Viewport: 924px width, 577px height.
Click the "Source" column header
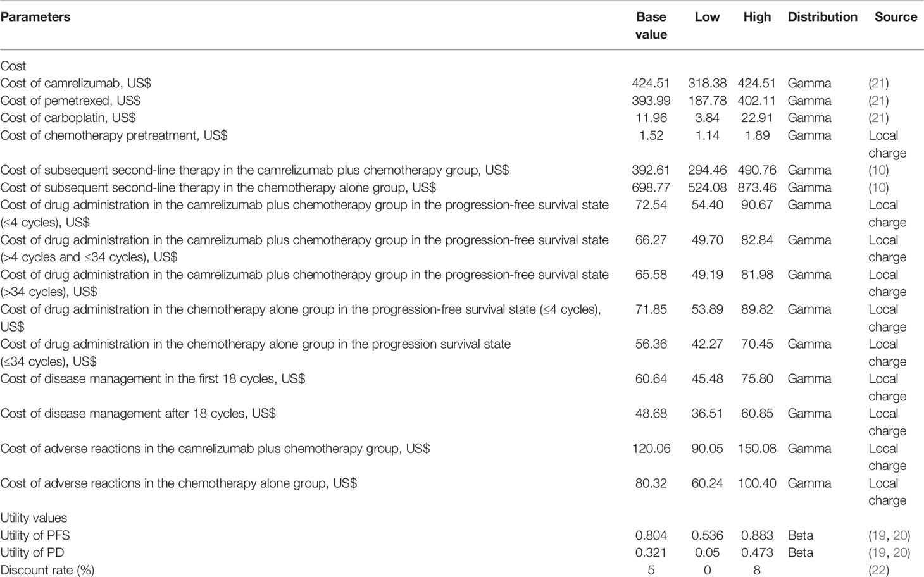tap(896, 17)
